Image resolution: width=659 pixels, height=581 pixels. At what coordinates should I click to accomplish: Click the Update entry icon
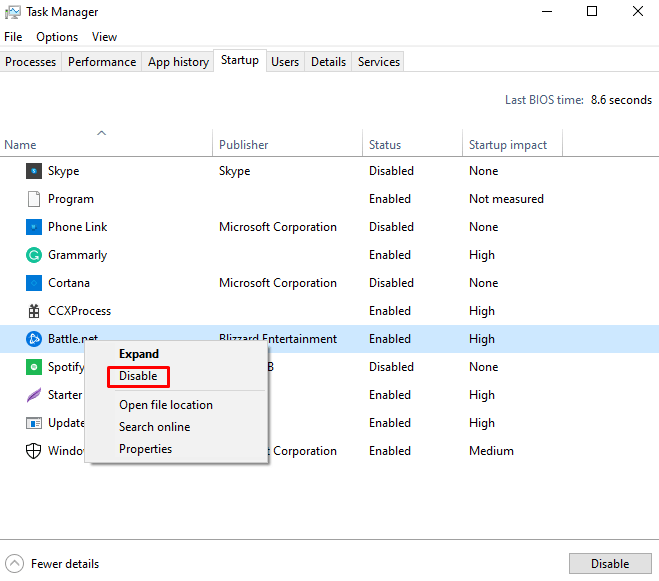(x=34, y=423)
